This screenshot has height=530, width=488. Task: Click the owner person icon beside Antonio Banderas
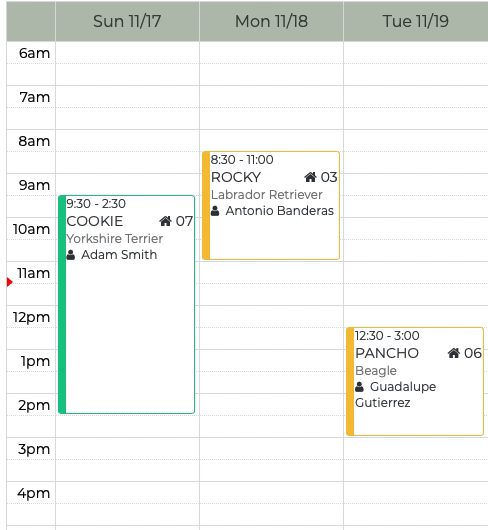215,211
